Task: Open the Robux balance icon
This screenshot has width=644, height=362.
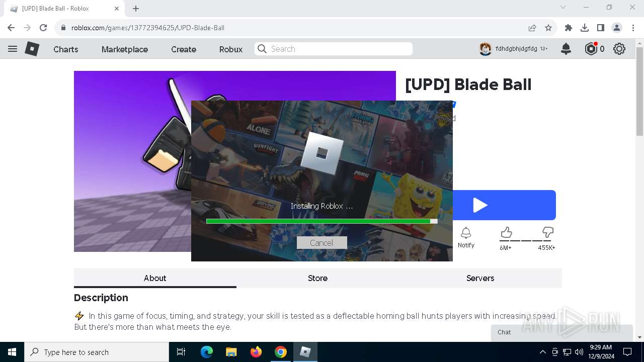Action: coord(591,49)
